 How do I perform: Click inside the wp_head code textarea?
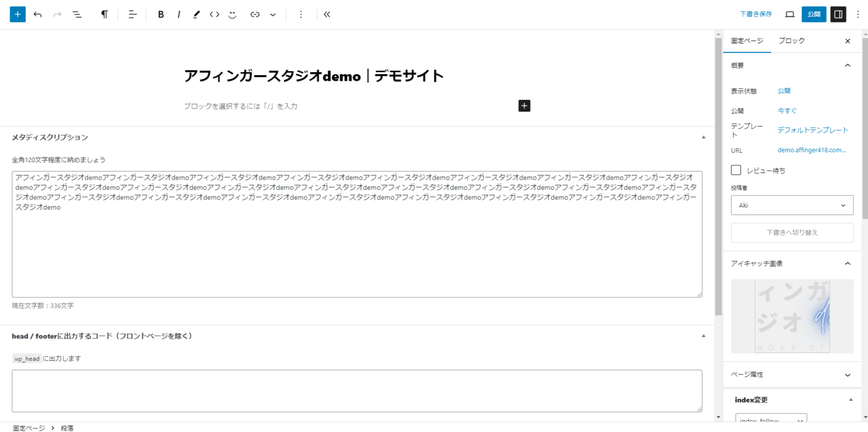pyautogui.click(x=357, y=391)
